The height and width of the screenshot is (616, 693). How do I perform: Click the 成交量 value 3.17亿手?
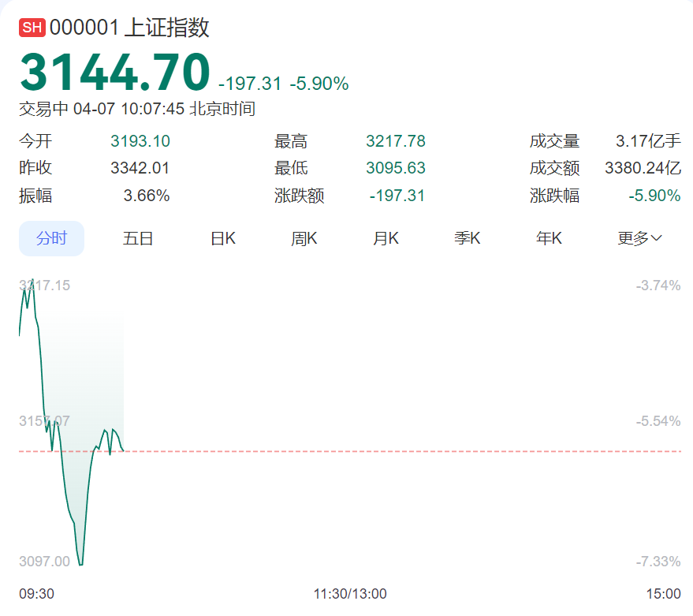(648, 142)
